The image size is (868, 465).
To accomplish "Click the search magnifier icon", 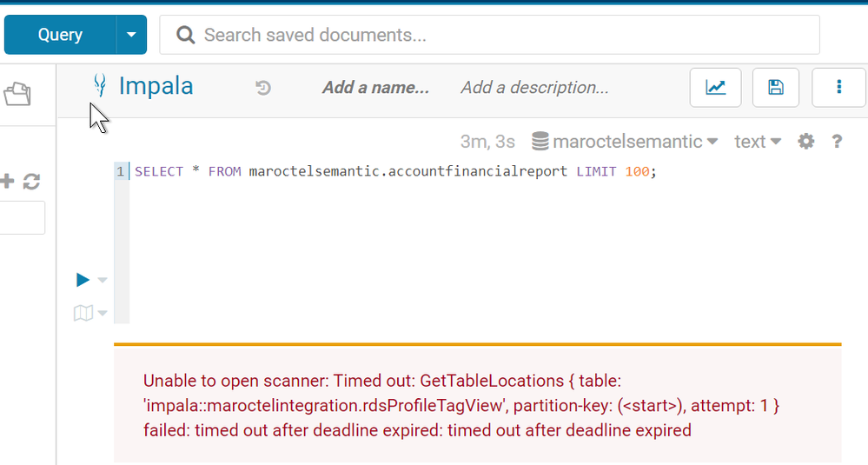I will (x=185, y=35).
